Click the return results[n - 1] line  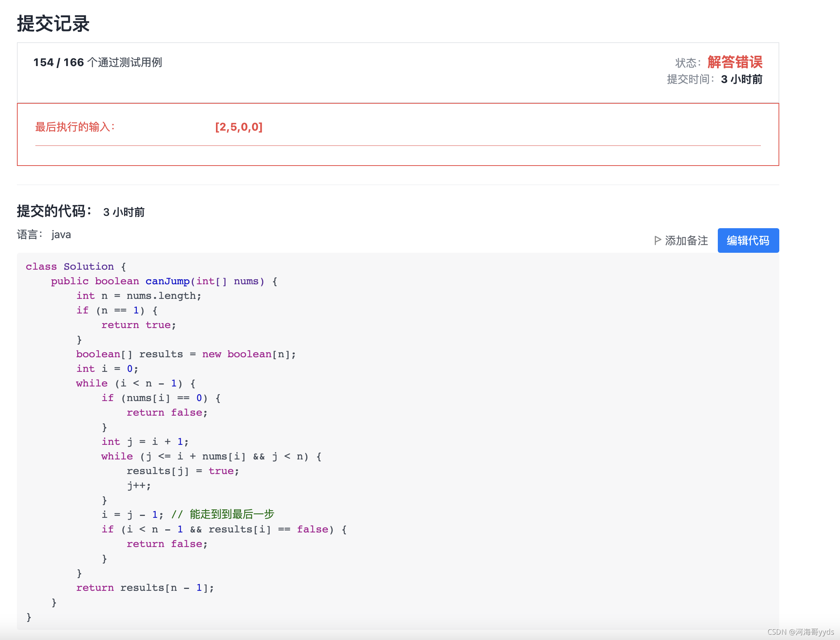tap(145, 587)
